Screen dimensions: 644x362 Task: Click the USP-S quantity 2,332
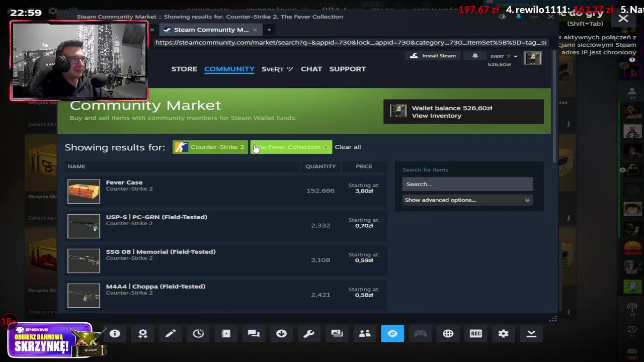(320, 226)
